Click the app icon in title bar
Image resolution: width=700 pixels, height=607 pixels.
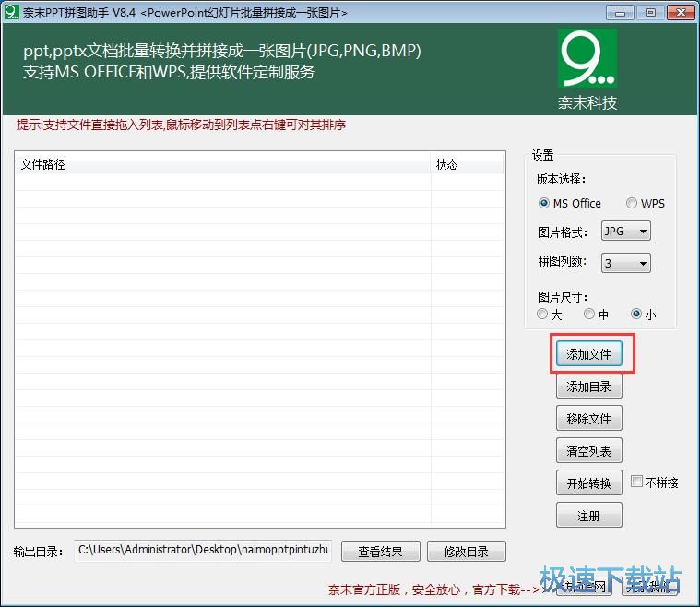click(12, 12)
